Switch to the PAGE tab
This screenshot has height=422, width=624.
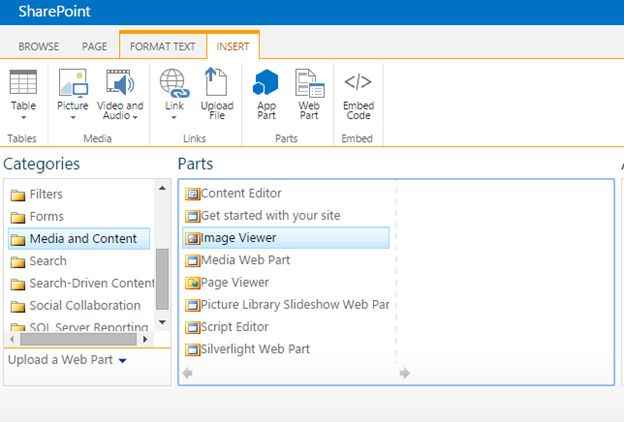click(x=94, y=47)
